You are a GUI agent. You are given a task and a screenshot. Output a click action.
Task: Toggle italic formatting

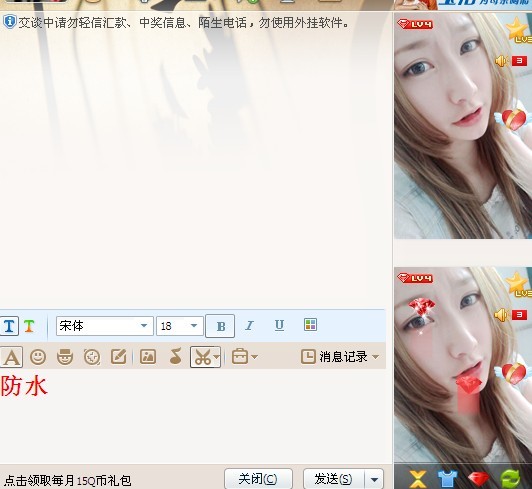[249, 326]
